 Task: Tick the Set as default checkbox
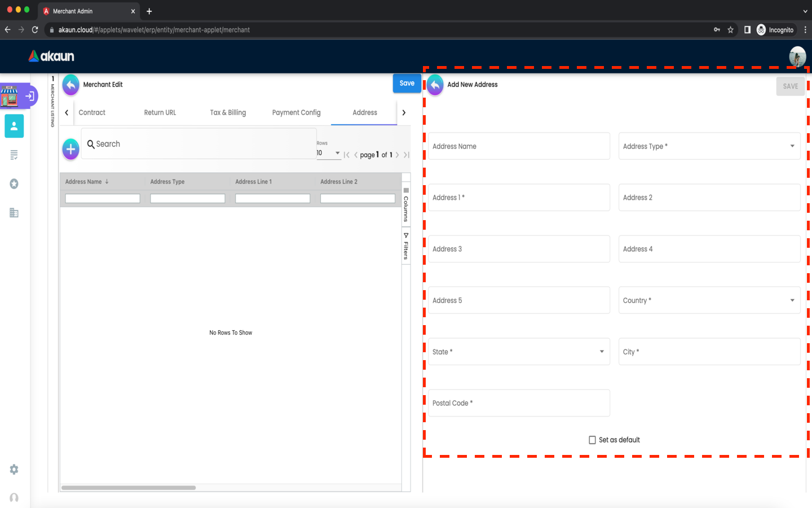pos(592,440)
